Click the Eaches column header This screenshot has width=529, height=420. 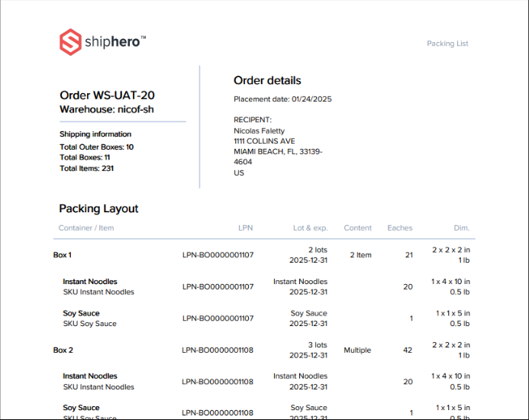click(x=399, y=228)
